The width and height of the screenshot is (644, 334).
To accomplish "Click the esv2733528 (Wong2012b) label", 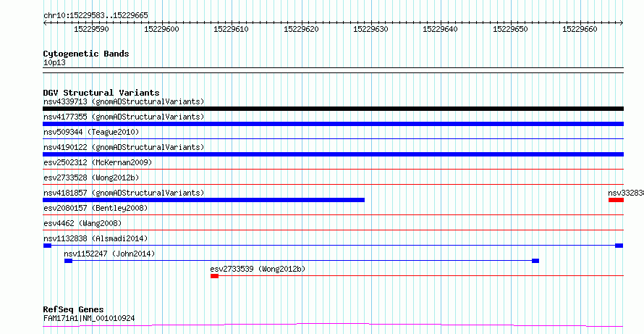I will [91, 178].
